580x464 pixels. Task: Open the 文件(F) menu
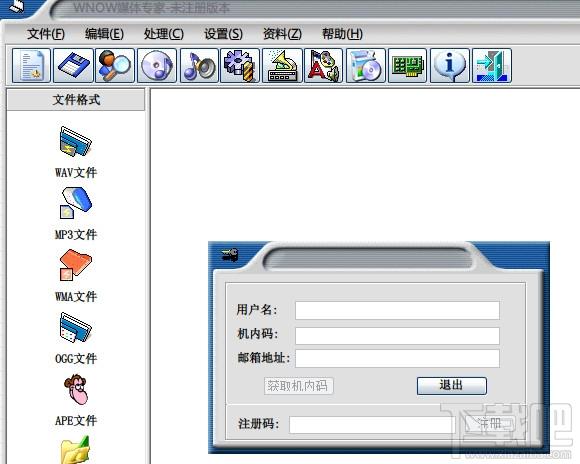coord(45,34)
